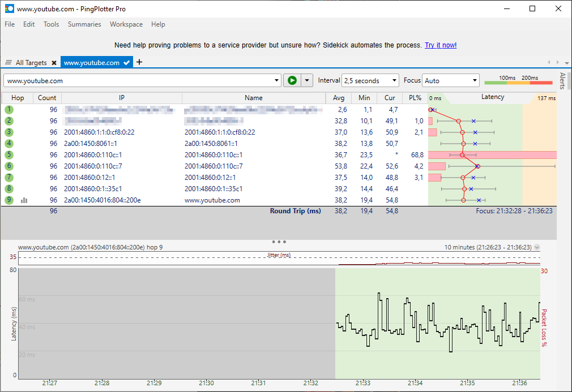This screenshot has height=392, width=572.
Task: Switch to the All Targets tab
Action: coord(31,63)
